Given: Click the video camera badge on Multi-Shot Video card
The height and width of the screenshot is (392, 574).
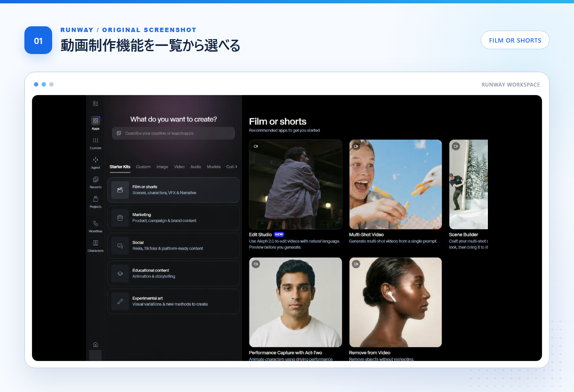Looking at the screenshot, I should (x=356, y=146).
